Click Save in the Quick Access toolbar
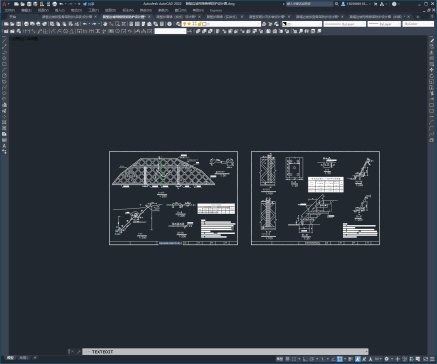 click(x=29, y=4)
